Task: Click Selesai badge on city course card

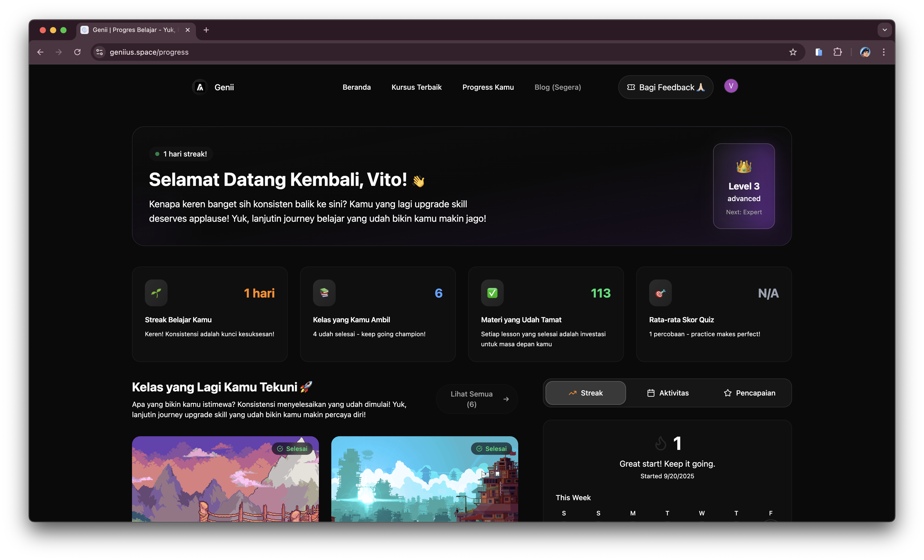Action: [x=491, y=449]
